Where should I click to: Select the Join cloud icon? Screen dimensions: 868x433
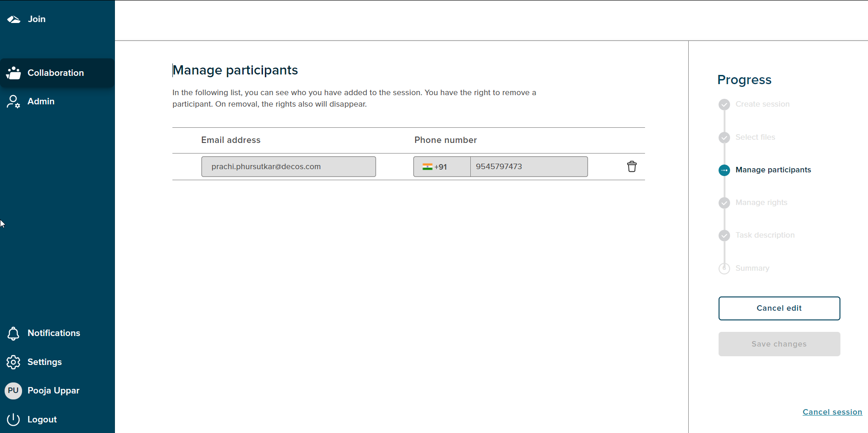pyautogui.click(x=13, y=19)
